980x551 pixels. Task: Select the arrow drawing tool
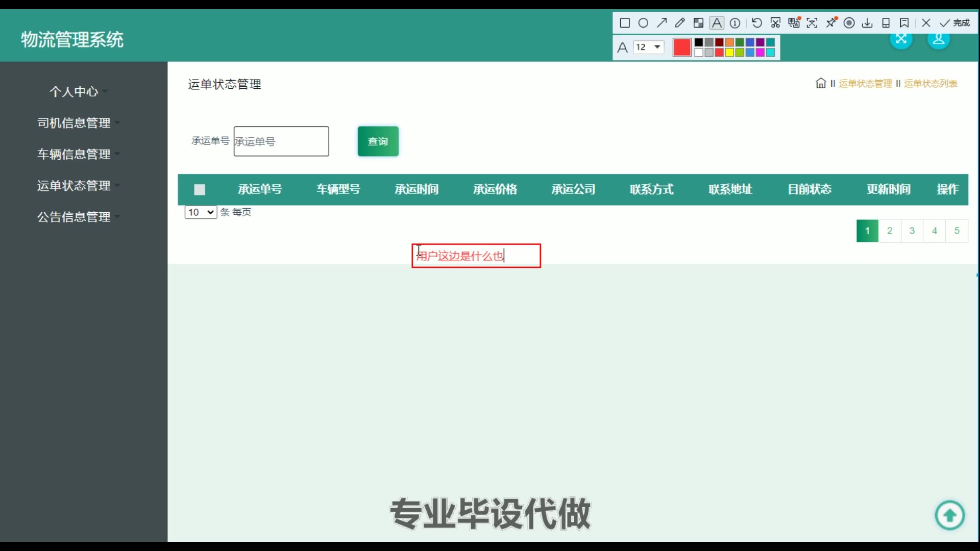(x=661, y=22)
